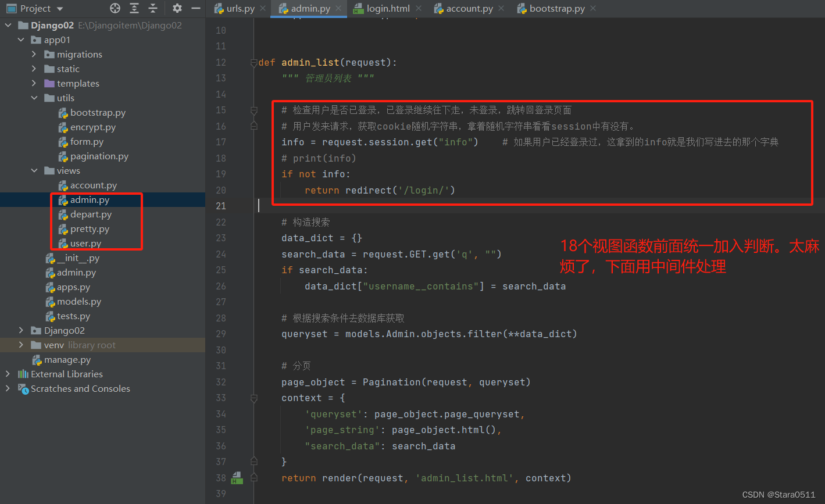Select admin.py under views folder
This screenshot has height=504, width=825.
(x=90, y=200)
